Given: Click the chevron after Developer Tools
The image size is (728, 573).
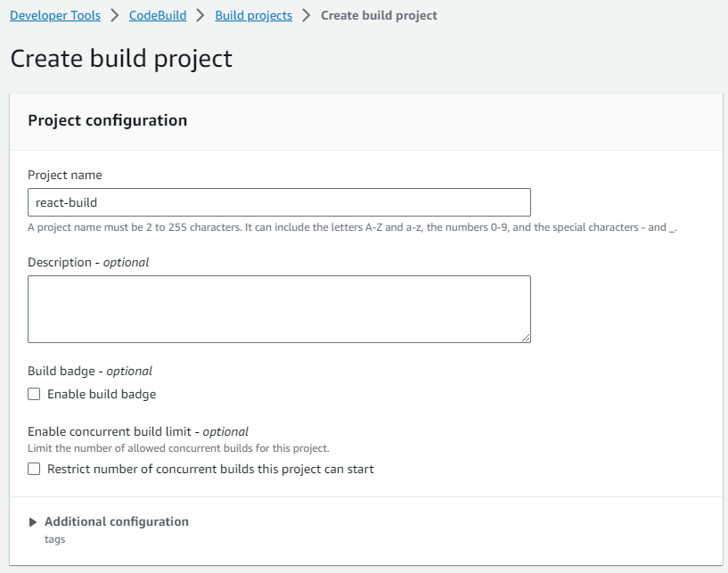Looking at the screenshot, I should click(x=117, y=16).
